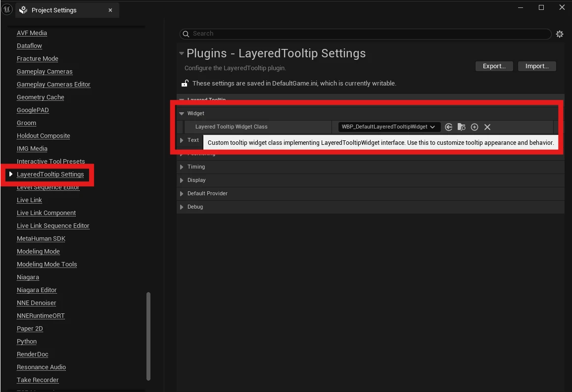Click the Export... button

click(x=494, y=66)
